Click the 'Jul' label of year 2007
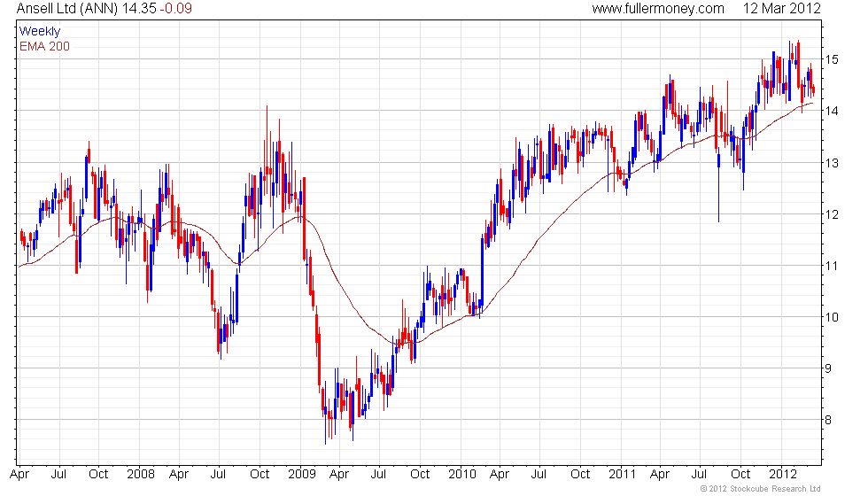 click(58, 475)
